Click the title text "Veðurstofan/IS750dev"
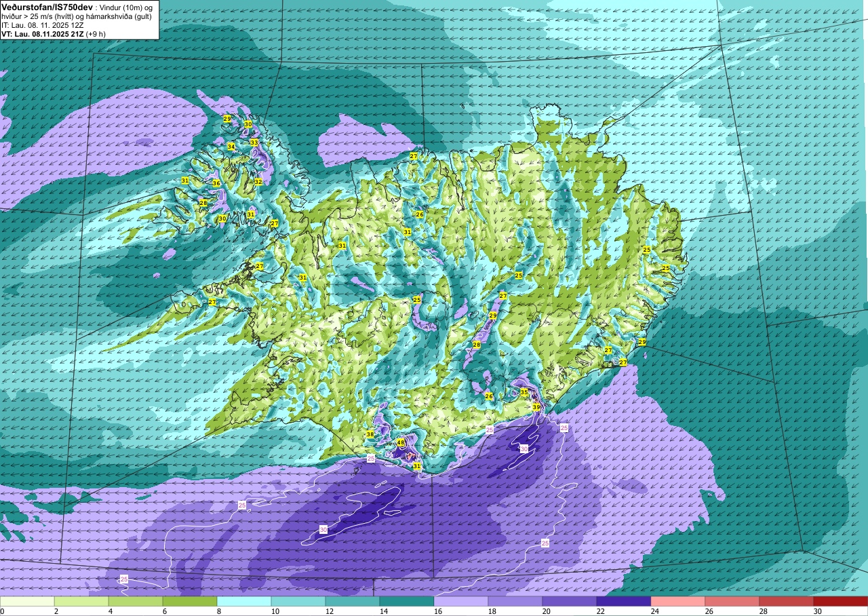Screen dimensions: 868x616 (47, 7)
